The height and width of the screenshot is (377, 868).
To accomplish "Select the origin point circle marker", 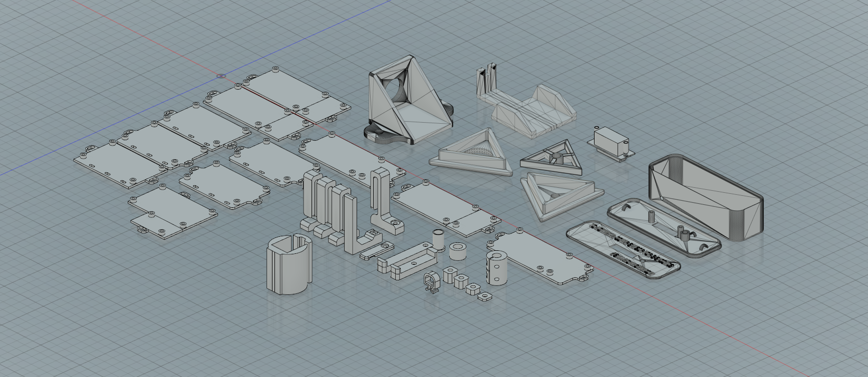I will coord(221,76).
